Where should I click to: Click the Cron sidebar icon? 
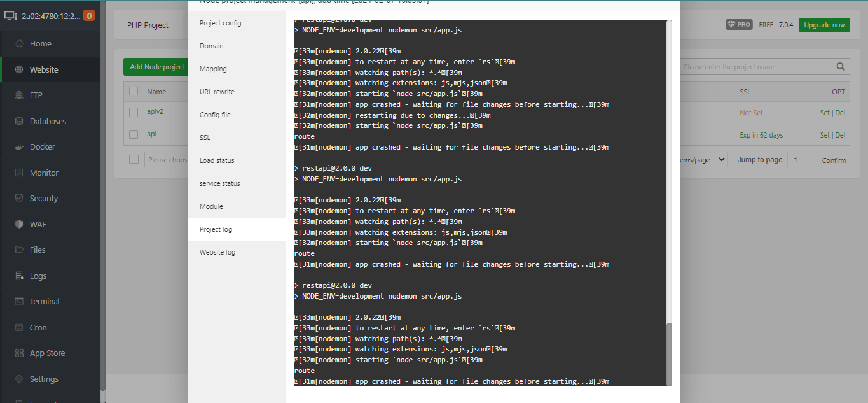pos(18,327)
